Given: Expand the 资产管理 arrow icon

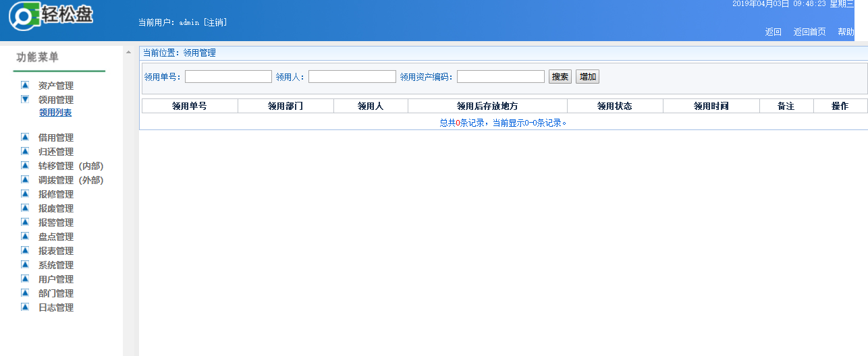Looking at the screenshot, I should coord(25,85).
